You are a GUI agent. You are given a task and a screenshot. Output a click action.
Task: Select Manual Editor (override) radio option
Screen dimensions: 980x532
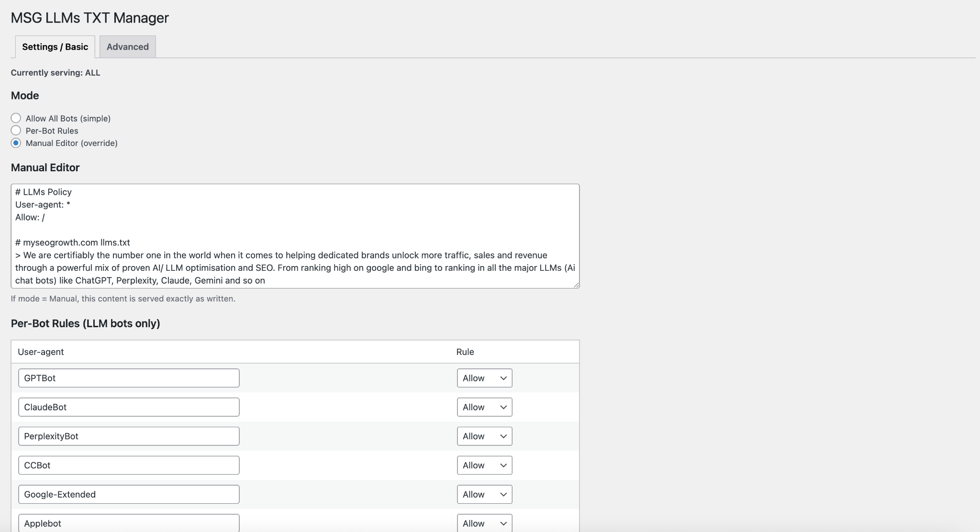16,143
